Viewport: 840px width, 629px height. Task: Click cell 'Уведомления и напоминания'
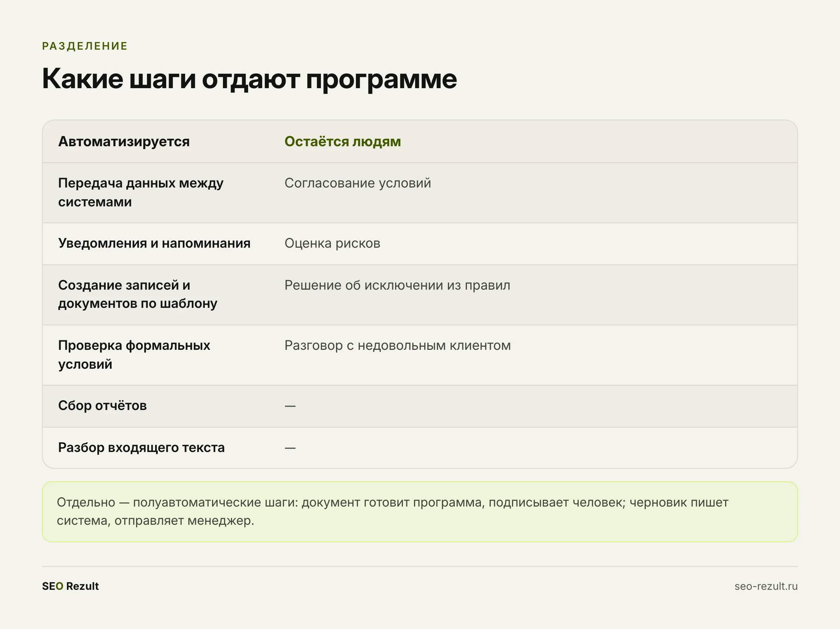(154, 243)
